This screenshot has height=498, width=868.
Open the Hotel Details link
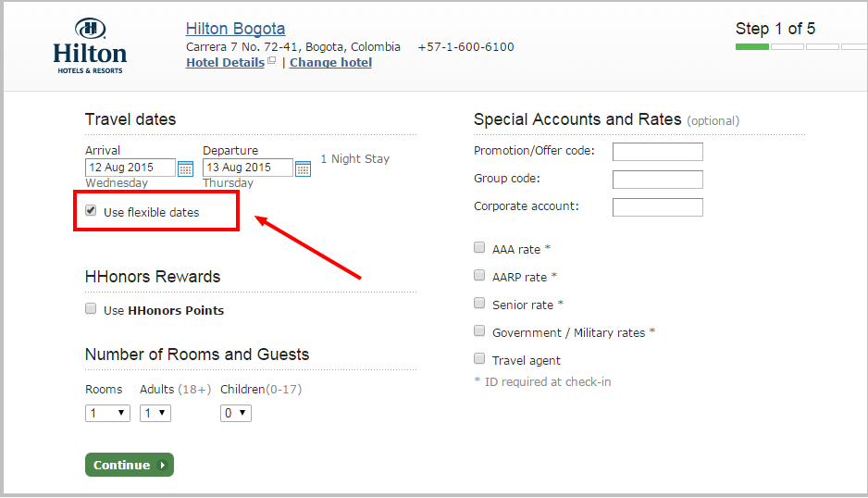click(225, 63)
